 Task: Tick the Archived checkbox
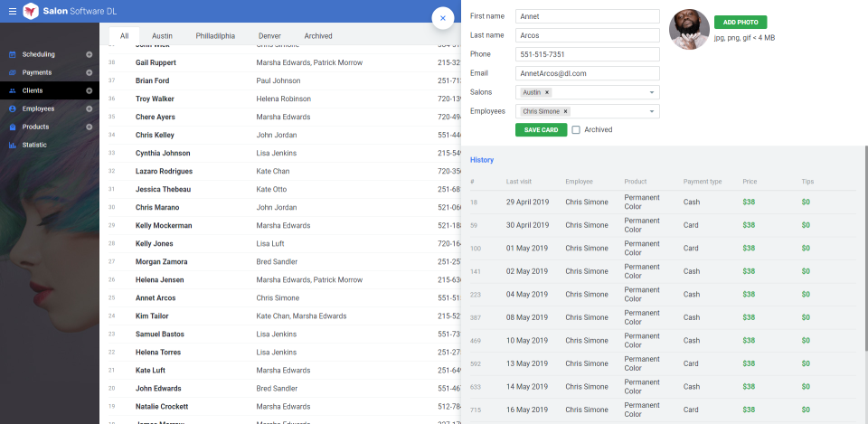coord(576,130)
